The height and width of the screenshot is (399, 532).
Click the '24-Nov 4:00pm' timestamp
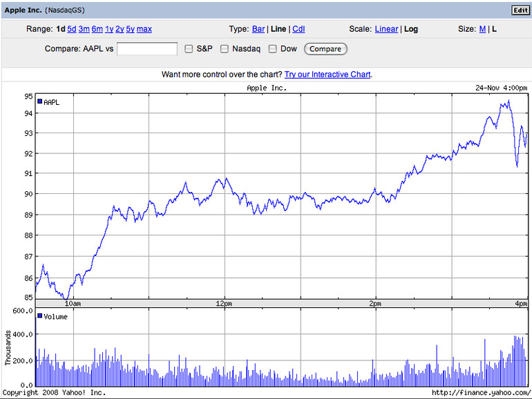[501, 88]
